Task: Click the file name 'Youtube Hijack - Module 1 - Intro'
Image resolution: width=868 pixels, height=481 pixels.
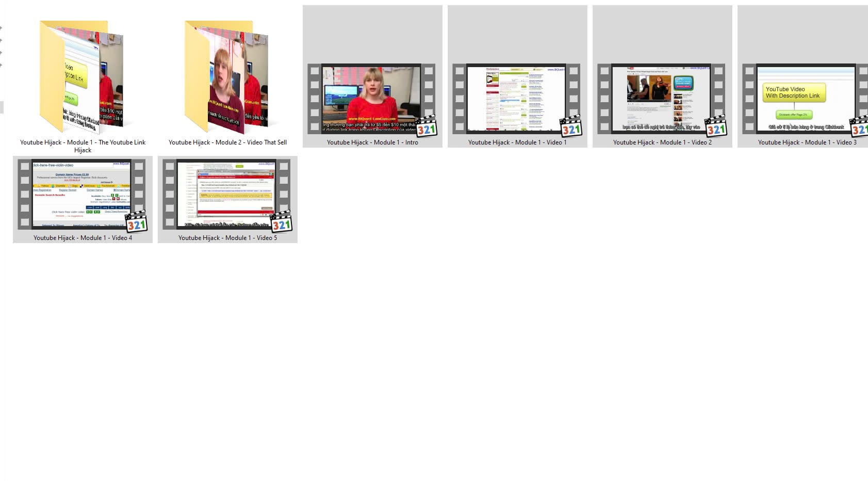Action: 372,142
